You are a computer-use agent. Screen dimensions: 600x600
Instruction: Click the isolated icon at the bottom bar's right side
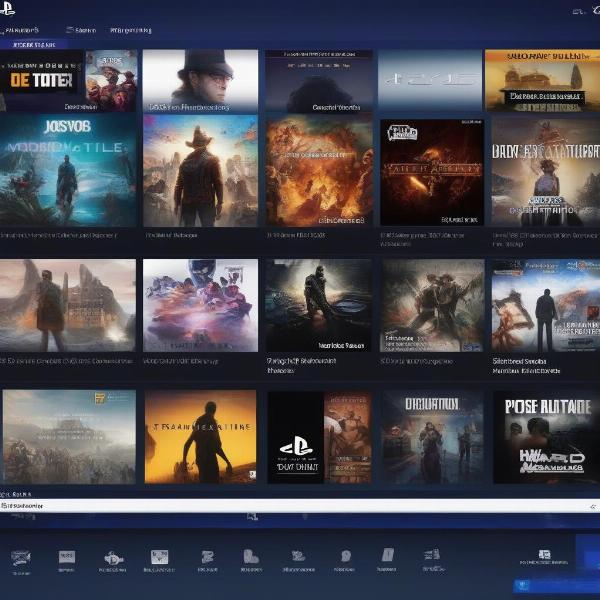click(544, 555)
